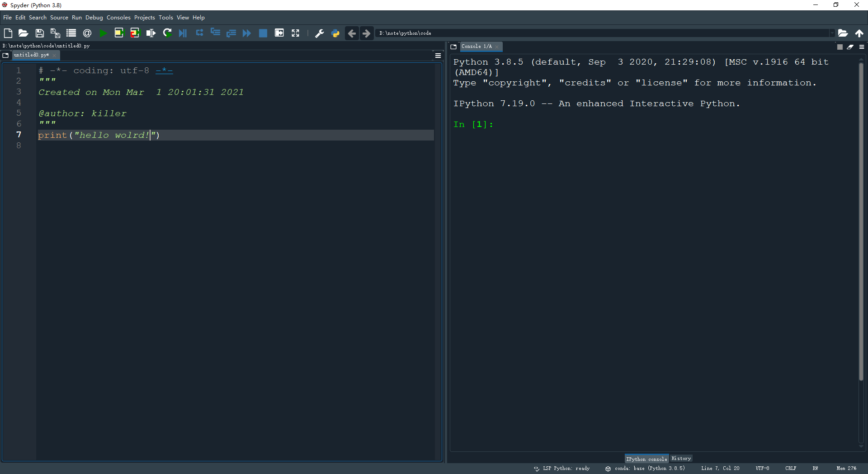The image size is (868, 474).
Task: Click the UTF-8 encoding status
Action: coord(762,469)
